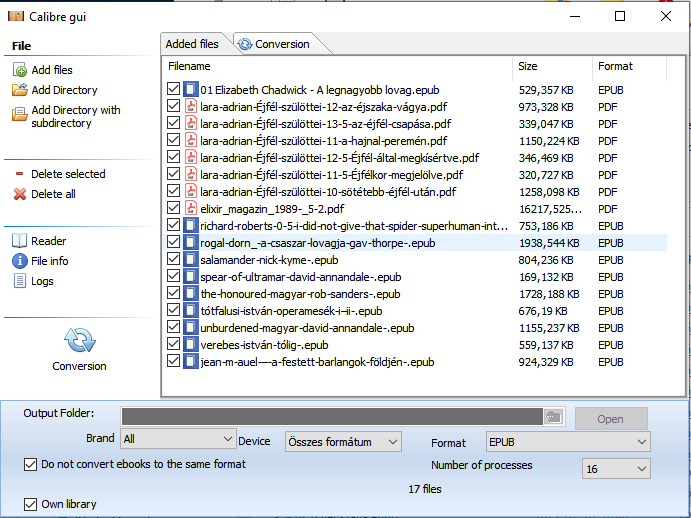Uncheck the Éjfél-által-megkísértve pdf checkbox

point(174,157)
